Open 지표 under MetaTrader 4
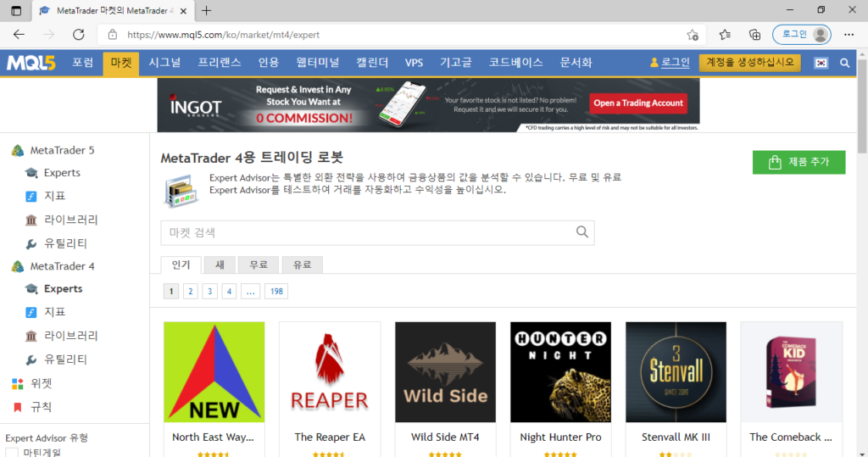This screenshot has width=868, height=457. click(x=55, y=312)
